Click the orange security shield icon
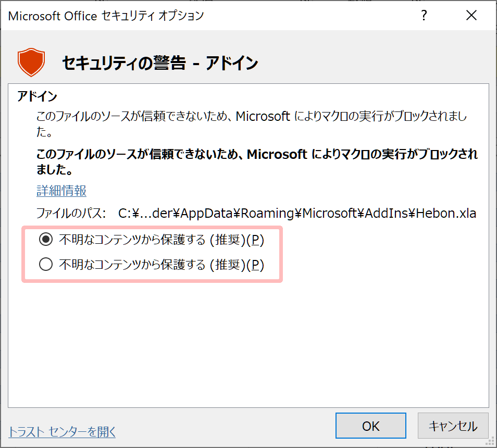This screenshot has width=497, height=448. 31,62
